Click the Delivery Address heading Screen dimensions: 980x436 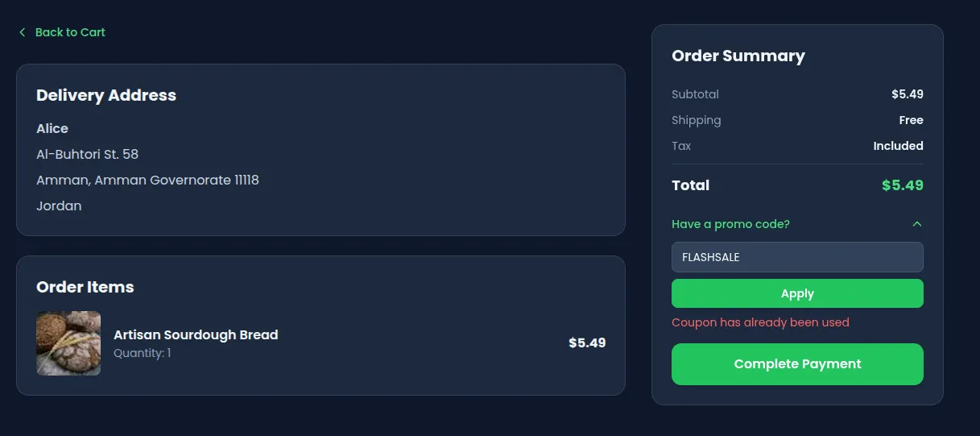[x=106, y=95]
